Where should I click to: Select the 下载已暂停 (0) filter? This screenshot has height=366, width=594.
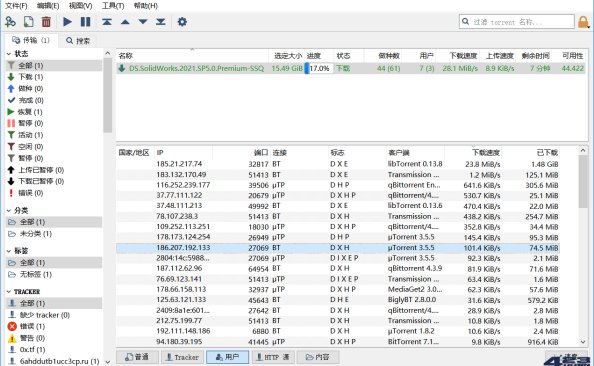(x=54, y=181)
